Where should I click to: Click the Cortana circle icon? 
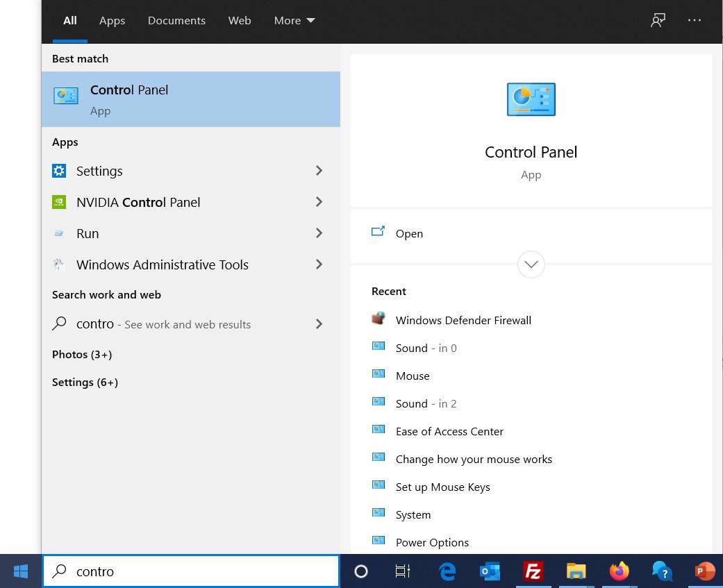[361, 571]
